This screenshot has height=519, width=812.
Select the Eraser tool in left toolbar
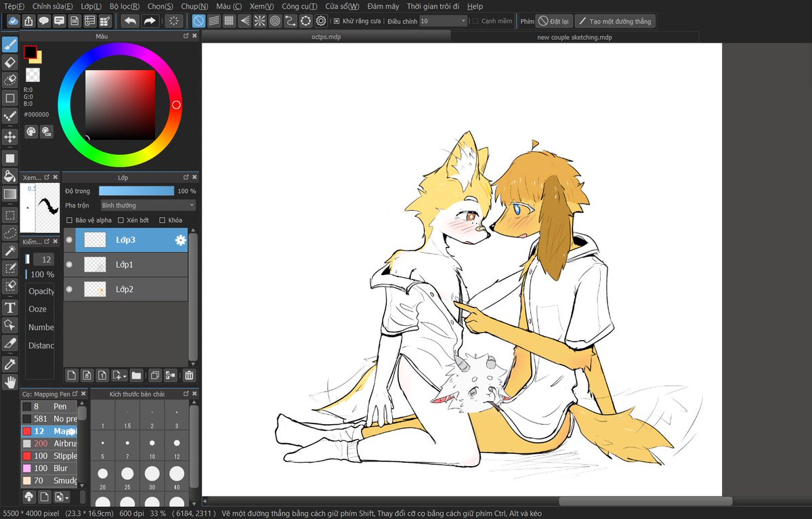pyautogui.click(x=10, y=63)
